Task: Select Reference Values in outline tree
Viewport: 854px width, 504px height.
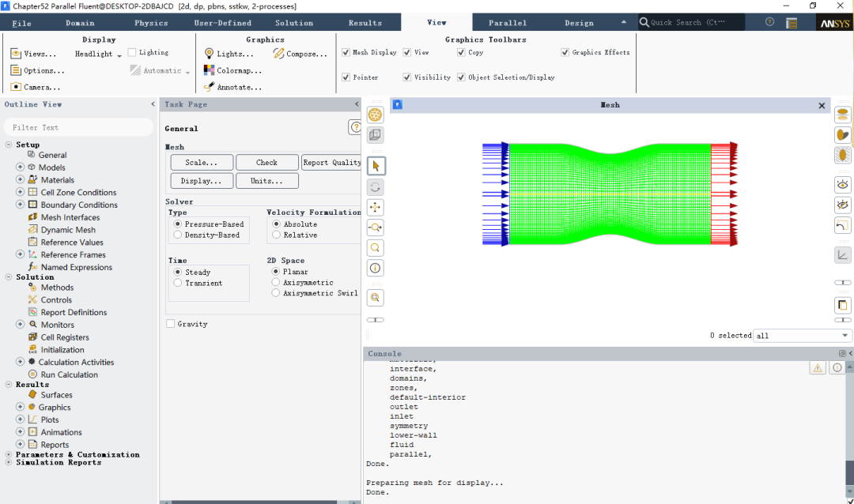Action: 72,243
